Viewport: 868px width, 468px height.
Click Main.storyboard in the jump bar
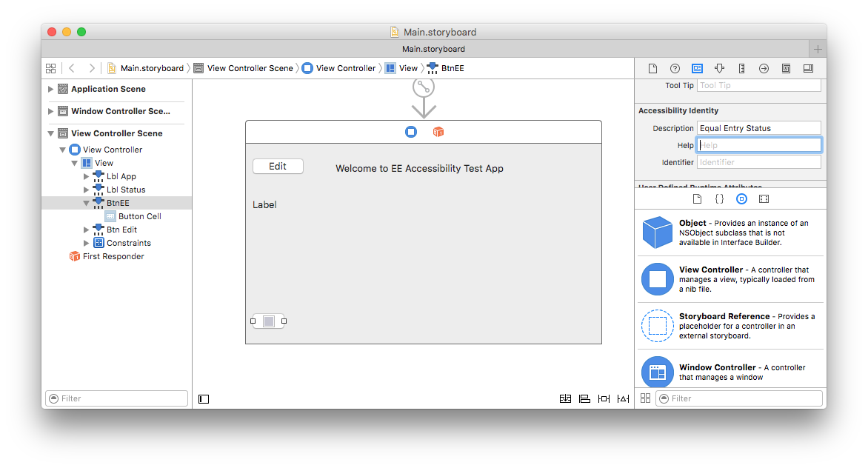(x=145, y=69)
